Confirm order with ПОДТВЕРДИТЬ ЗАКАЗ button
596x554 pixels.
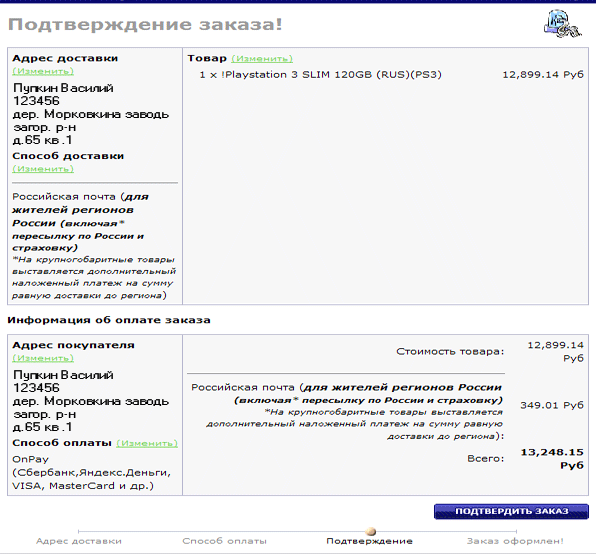point(511,511)
